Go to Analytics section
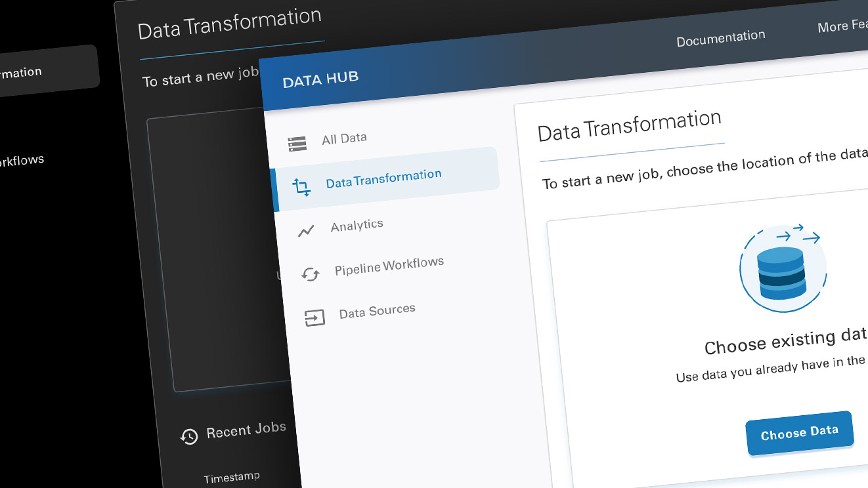 [357, 226]
